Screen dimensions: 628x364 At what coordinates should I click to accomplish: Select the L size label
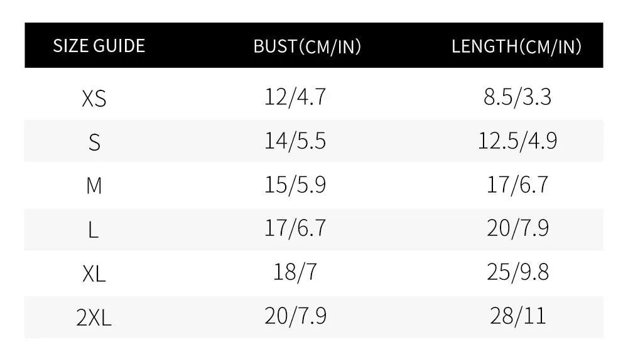point(94,230)
